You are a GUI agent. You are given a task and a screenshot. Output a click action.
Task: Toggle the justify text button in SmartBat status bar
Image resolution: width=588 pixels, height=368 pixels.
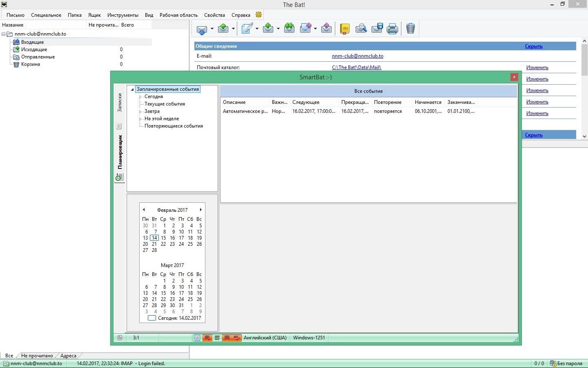pyautogui.click(x=217, y=338)
